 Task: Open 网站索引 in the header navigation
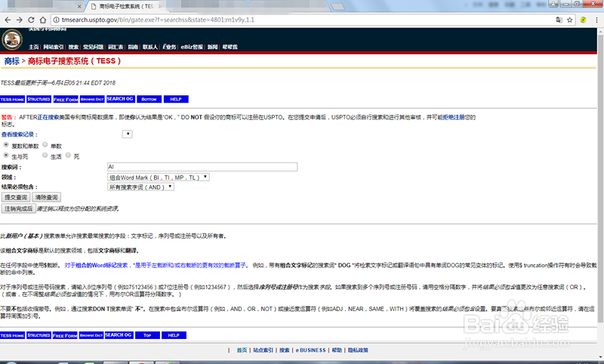pyautogui.click(x=53, y=47)
